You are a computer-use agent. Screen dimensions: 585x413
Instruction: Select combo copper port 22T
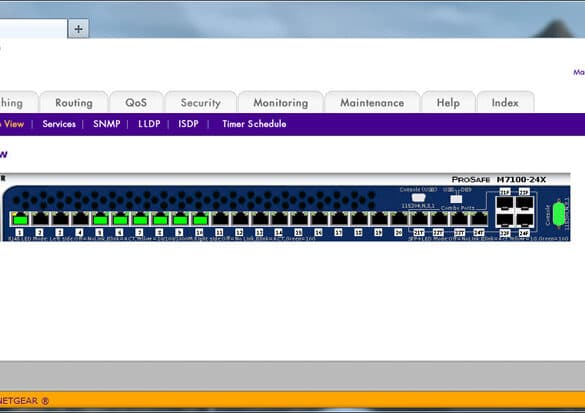[439, 219]
